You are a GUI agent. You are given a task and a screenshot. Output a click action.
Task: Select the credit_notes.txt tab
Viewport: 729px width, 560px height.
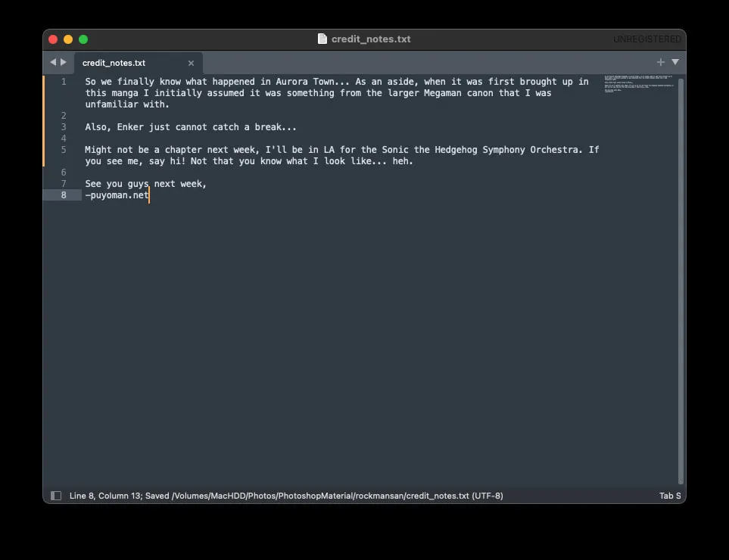[138, 63]
